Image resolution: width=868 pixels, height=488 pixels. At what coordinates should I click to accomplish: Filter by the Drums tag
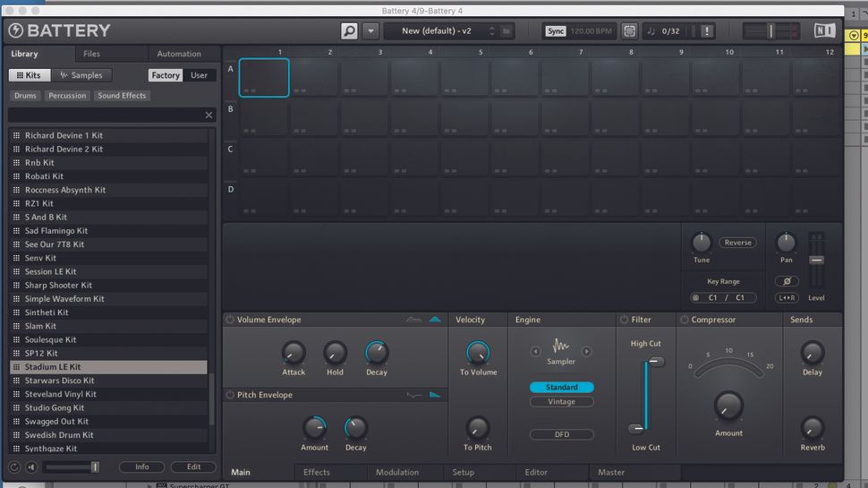pyautogui.click(x=25, y=95)
